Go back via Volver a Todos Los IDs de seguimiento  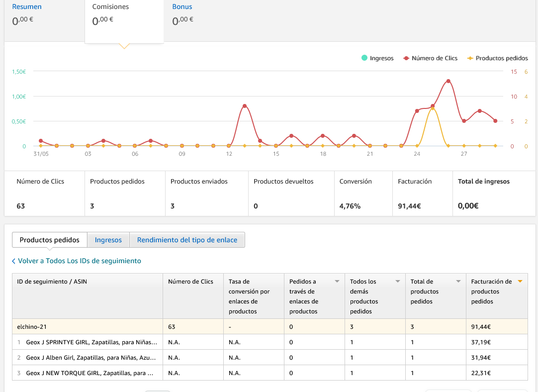coord(79,261)
